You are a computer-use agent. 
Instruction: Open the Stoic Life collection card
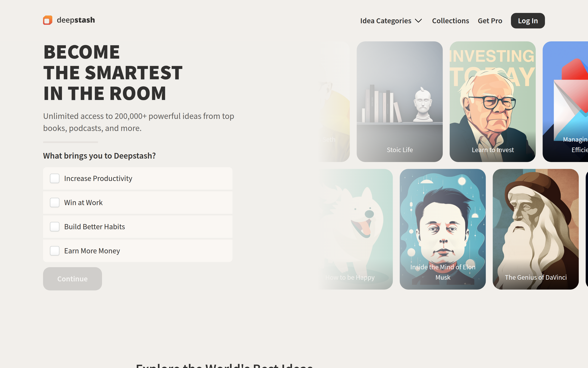pos(399,102)
